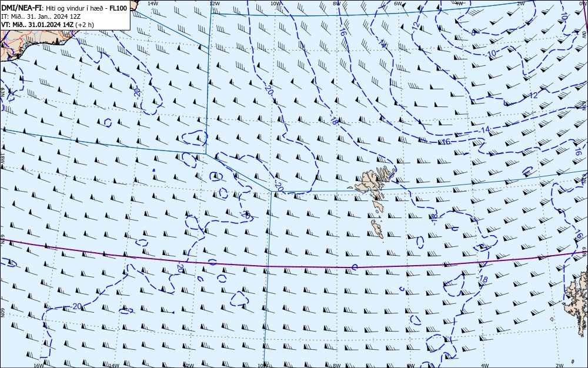Click the "(+2 h)" forecast offset text

(85, 25)
